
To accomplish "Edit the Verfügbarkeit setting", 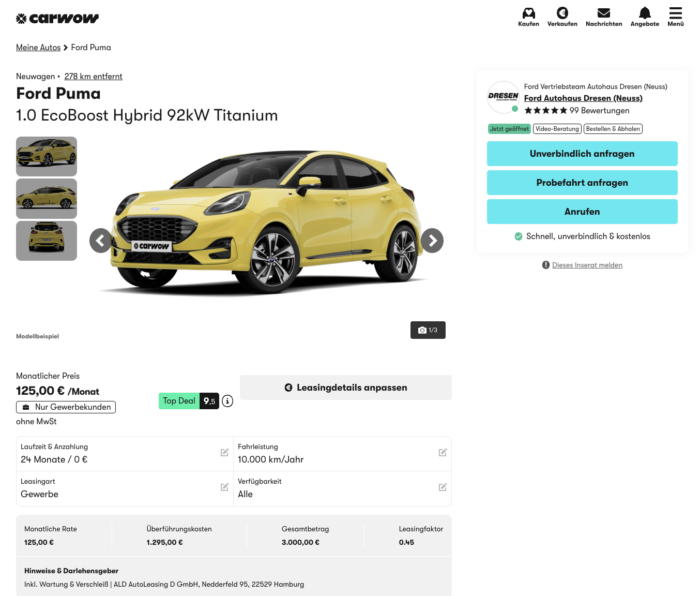I will tap(443, 487).
